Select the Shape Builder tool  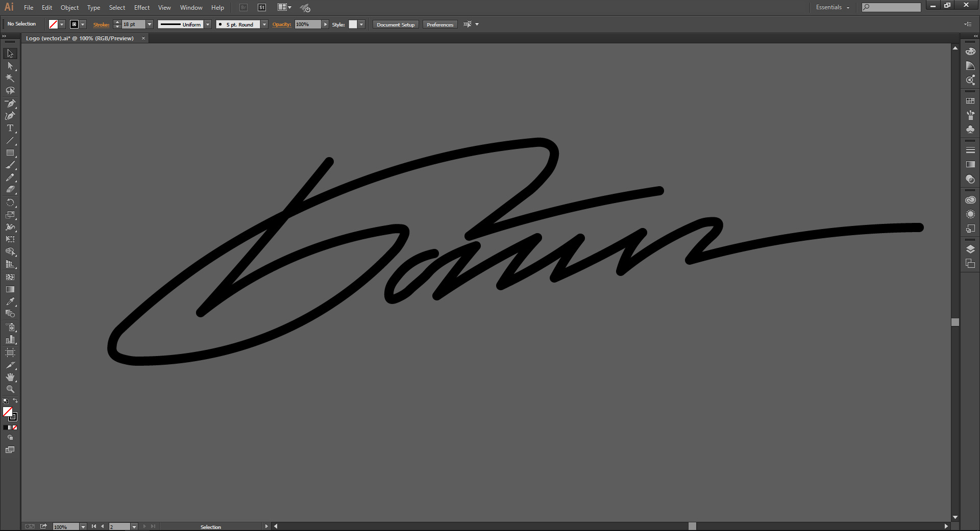point(10,252)
